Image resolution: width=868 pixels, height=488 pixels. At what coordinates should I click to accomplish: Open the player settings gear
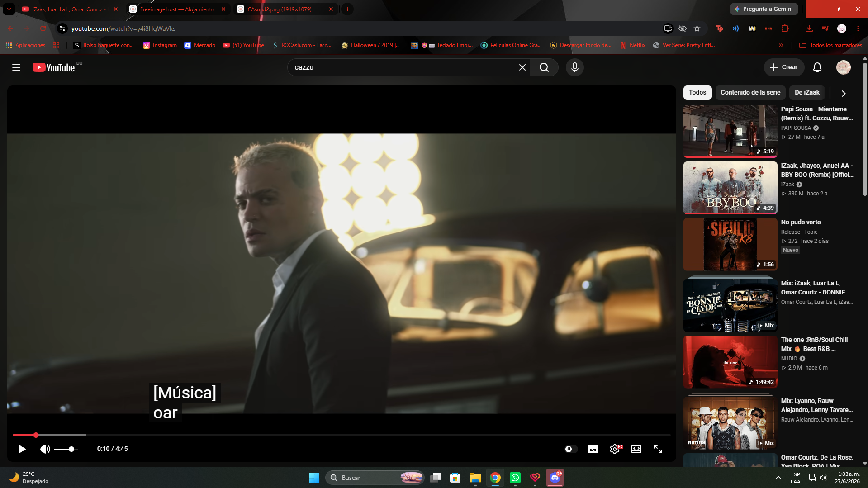click(615, 449)
